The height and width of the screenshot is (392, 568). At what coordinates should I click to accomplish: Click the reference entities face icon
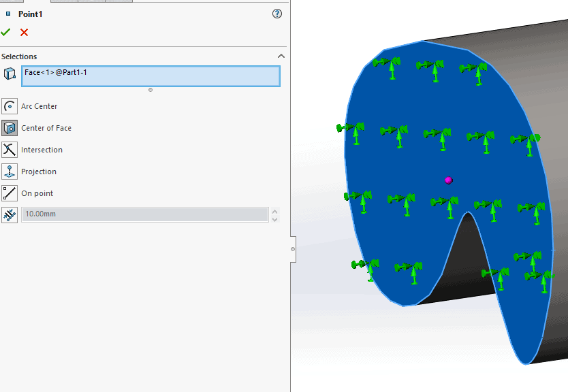click(10, 74)
